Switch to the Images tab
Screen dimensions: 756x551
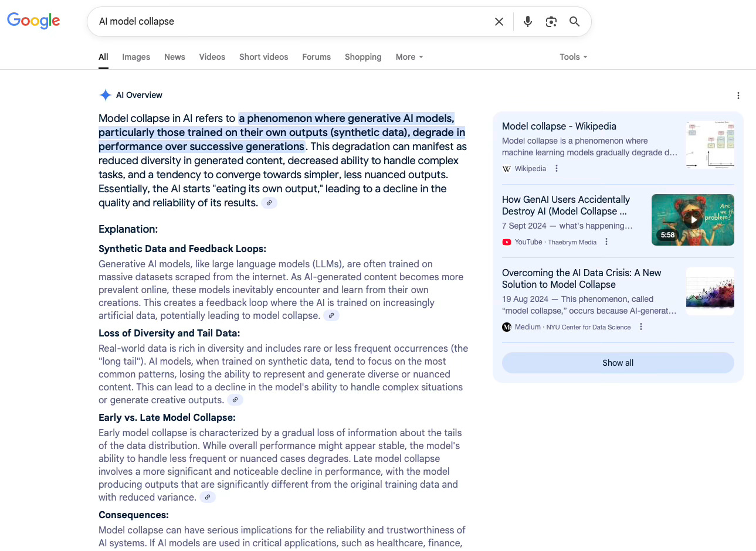136,57
